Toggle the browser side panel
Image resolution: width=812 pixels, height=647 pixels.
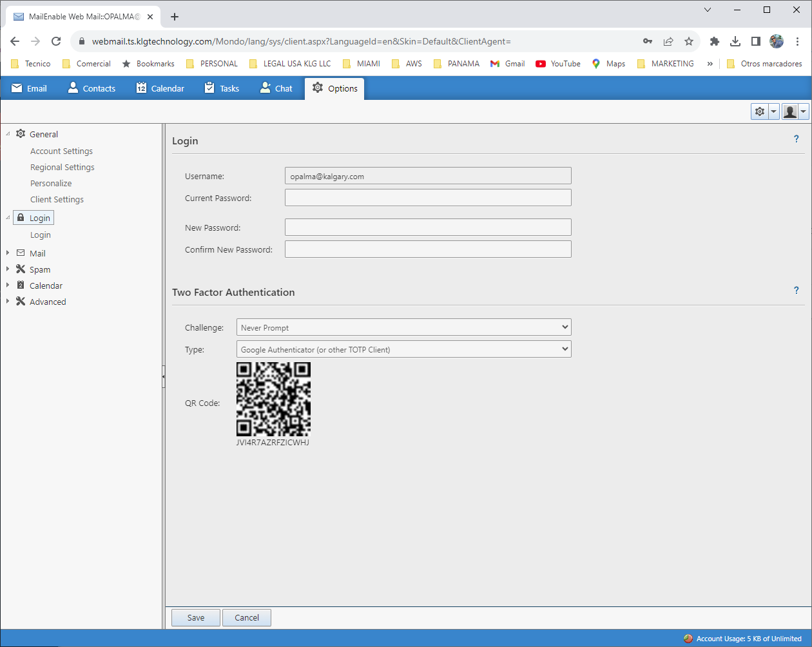point(756,41)
